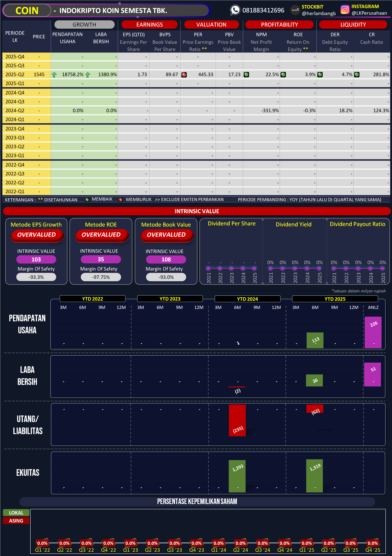Click the 2025-Q2 period row label
Image resolution: width=392 pixels, height=556 pixels.
(x=15, y=75)
